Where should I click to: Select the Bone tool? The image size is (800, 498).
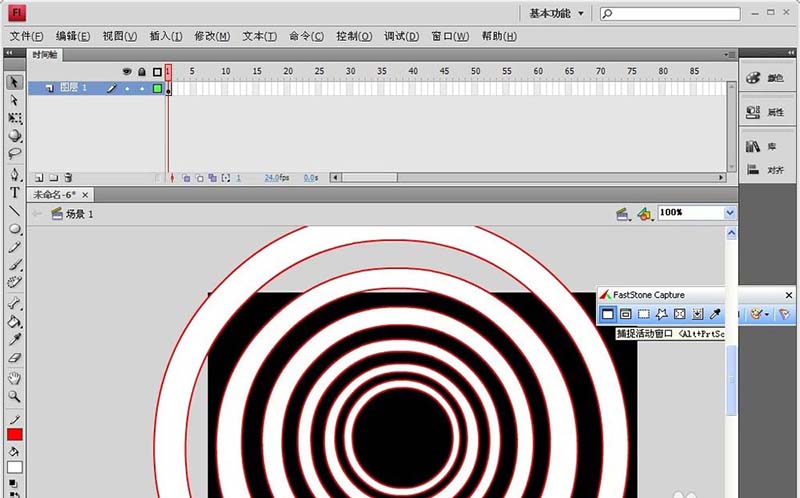[x=14, y=304]
